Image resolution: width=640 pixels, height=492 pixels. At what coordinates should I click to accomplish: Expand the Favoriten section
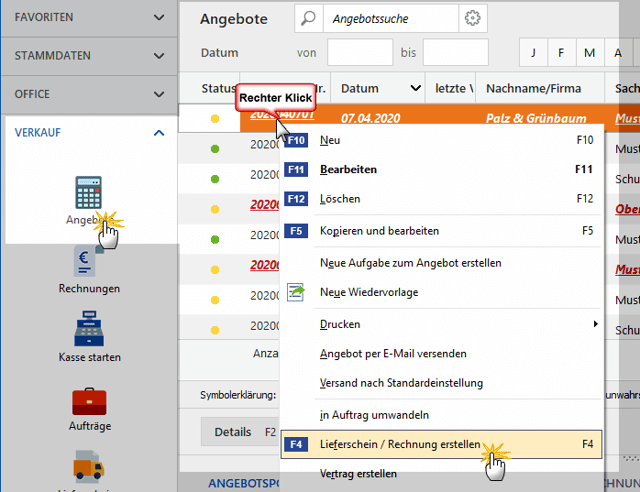pyautogui.click(x=159, y=17)
